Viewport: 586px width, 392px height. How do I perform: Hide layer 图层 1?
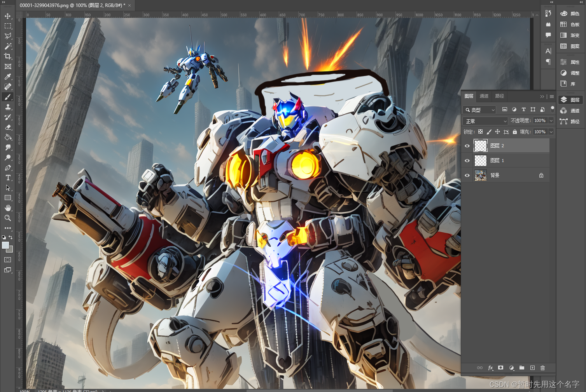[x=467, y=160]
